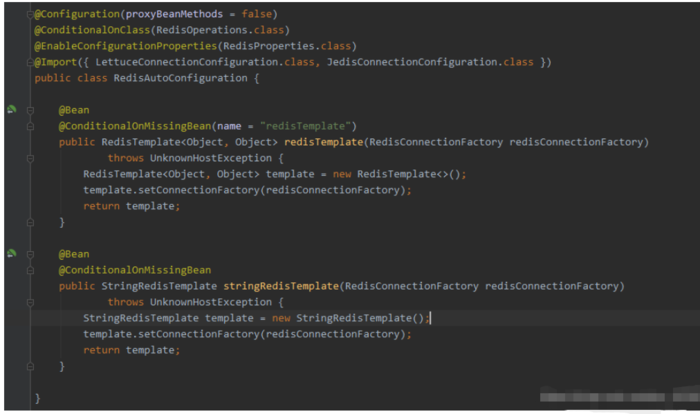
Task: Click the proxyBeanMethods attribute name
Action: [x=174, y=14]
